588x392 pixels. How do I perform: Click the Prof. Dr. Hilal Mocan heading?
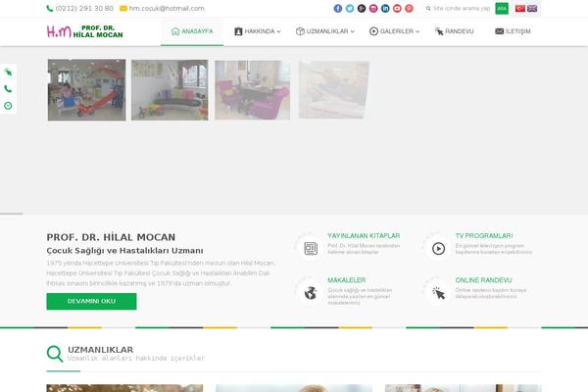[x=111, y=237]
